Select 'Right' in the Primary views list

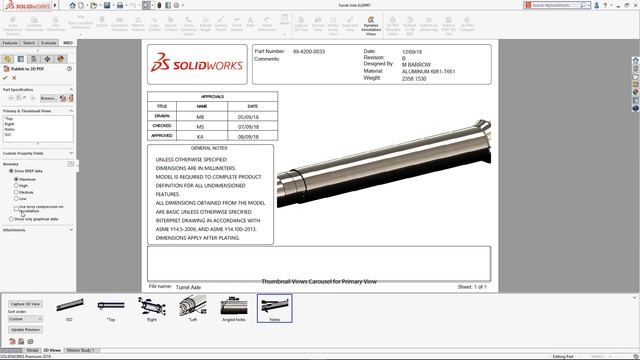click(x=9, y=124)
